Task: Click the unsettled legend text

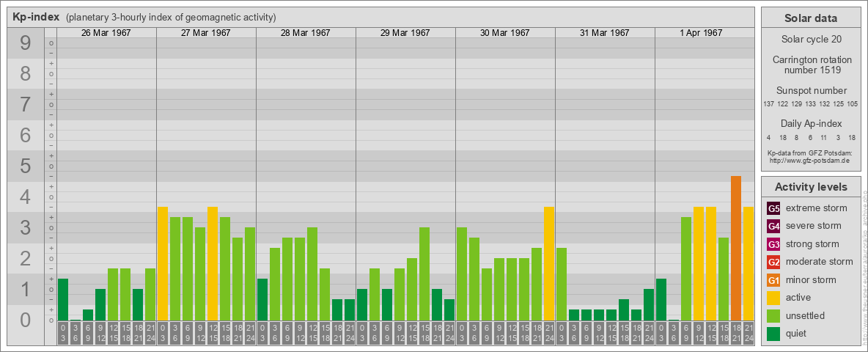Action: click(806, 315)
